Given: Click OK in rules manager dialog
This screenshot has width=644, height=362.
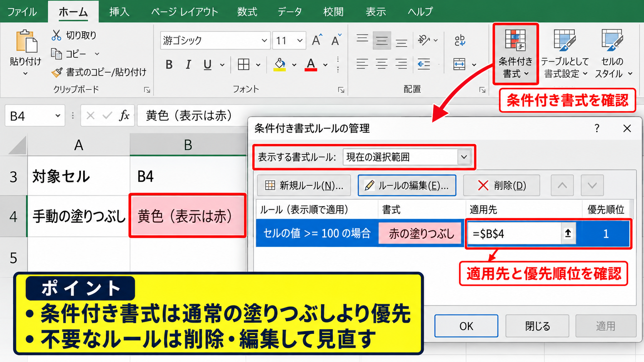Looking at the screenshot, I should tap(466, 326).
